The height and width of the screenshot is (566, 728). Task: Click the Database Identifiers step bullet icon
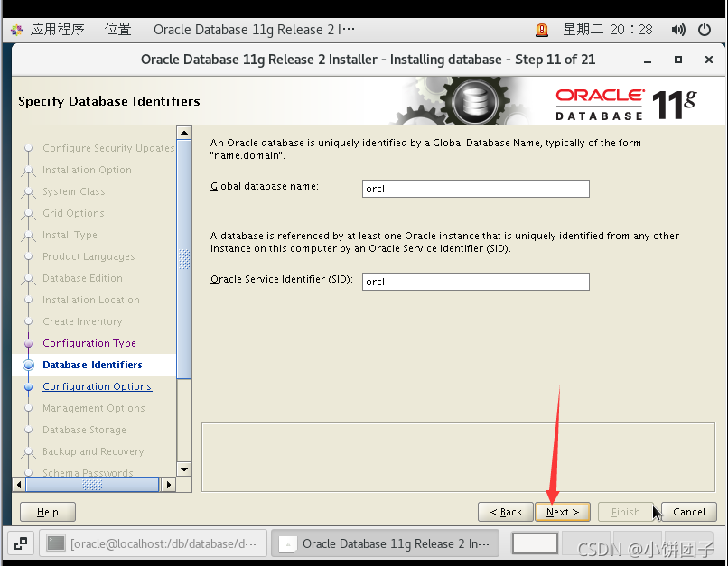(28, 365)
